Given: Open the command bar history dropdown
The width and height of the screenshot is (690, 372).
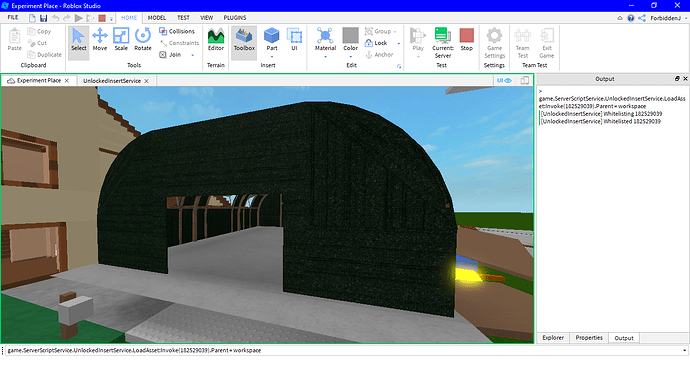Looking at the screenshot, I should tap(685, 350).
